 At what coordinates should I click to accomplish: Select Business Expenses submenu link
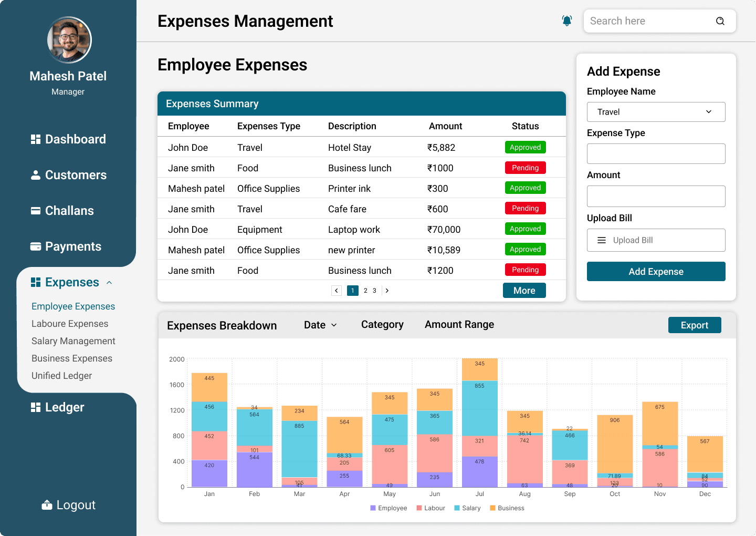72,358
